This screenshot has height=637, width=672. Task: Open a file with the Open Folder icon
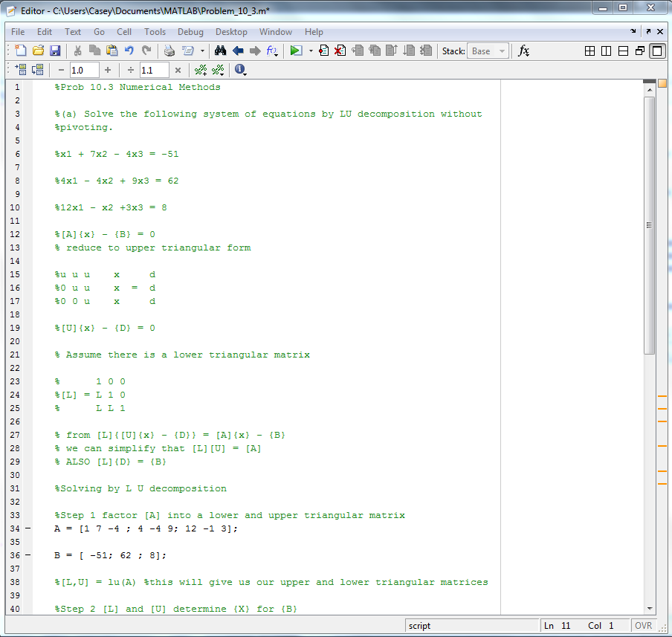point(37,51)
